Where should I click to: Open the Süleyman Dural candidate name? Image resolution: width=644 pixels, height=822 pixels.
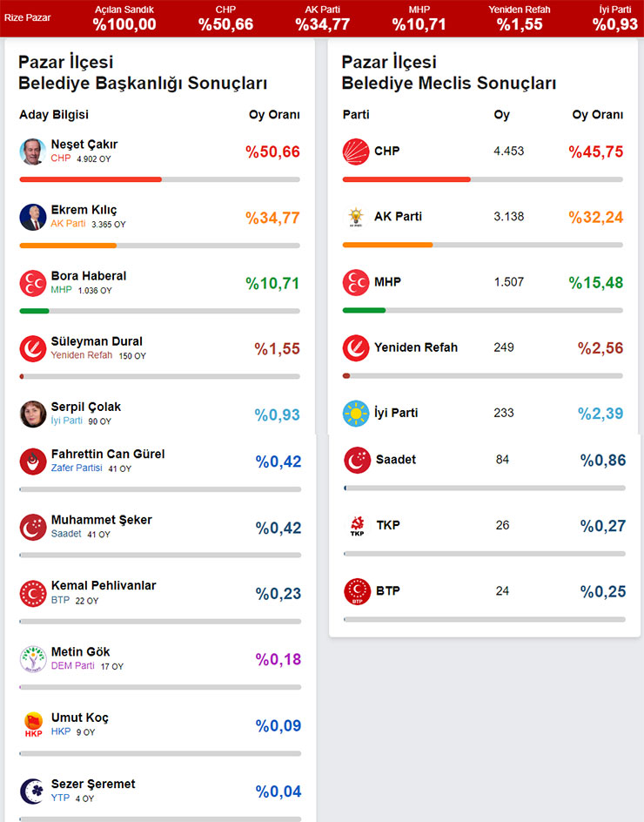pyautogui.click(x=97, y=341)
